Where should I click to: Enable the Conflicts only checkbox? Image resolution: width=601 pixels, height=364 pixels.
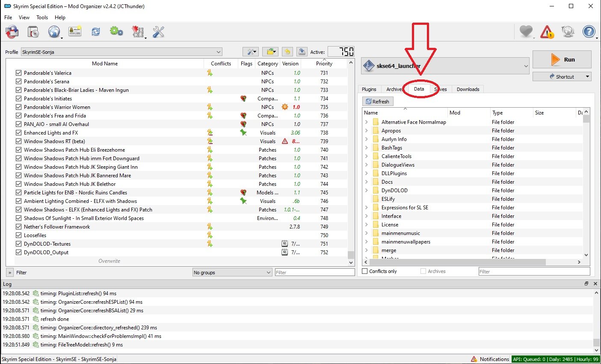tap(365, 271)
